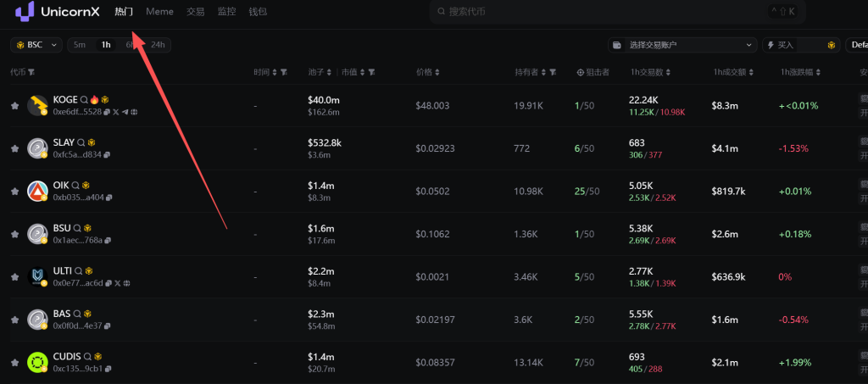
Task: Copy the KOGE contract address
Action: (107, 112)
